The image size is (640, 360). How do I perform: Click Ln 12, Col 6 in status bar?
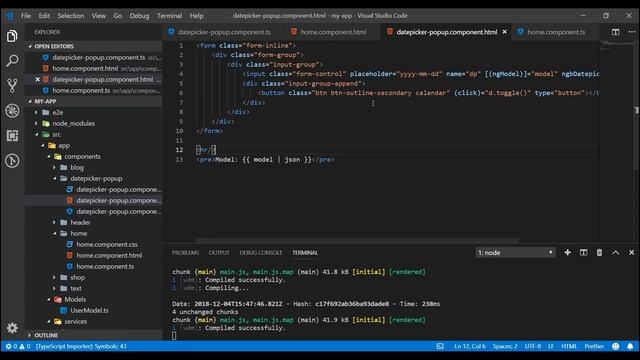[x=470, y=346]
